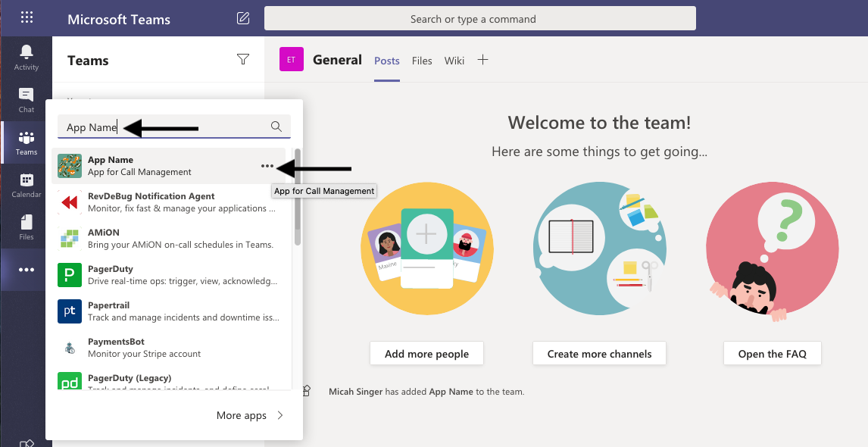This screenshot has width=868, height=447.
Task: Click the search magnifier in app search
Action: coord(276,127)
